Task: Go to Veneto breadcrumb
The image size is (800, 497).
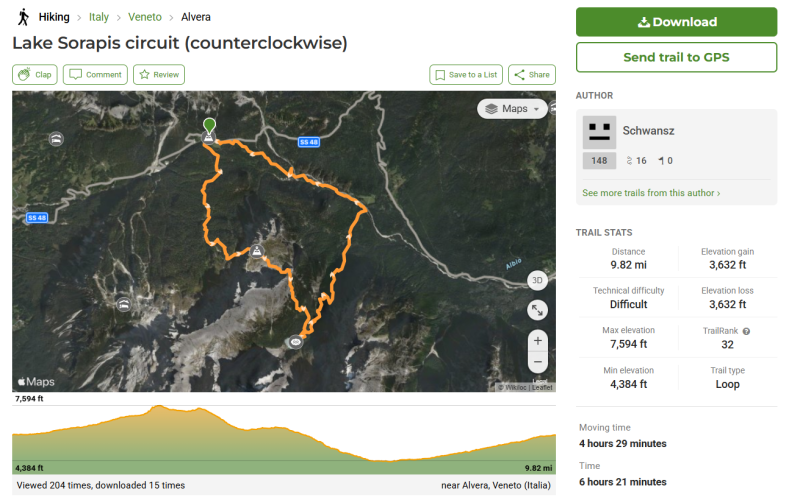Action: (145, 17)
